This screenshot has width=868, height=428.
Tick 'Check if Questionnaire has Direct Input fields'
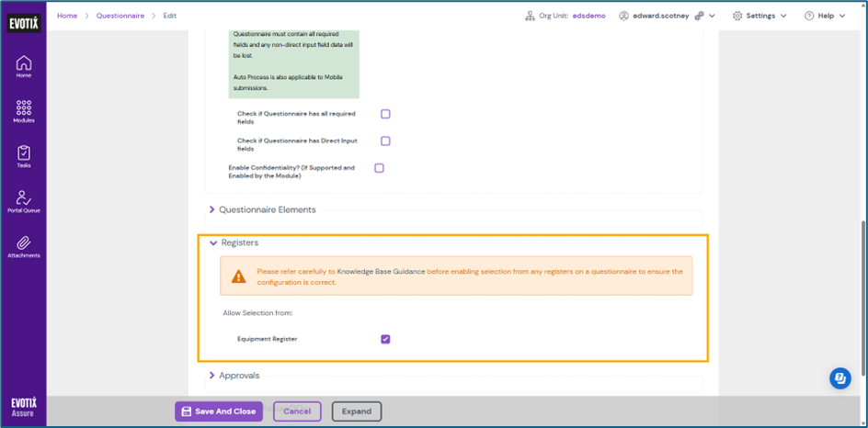coord(385,141)
